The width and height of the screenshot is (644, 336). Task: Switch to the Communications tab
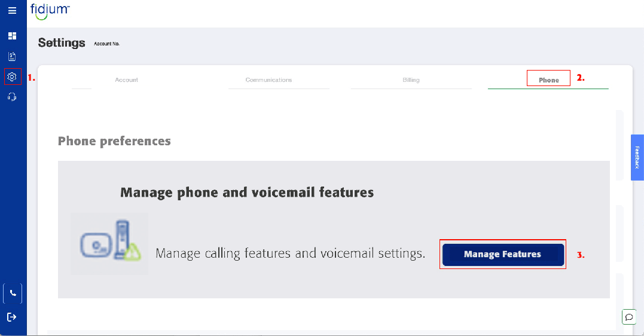268,80
